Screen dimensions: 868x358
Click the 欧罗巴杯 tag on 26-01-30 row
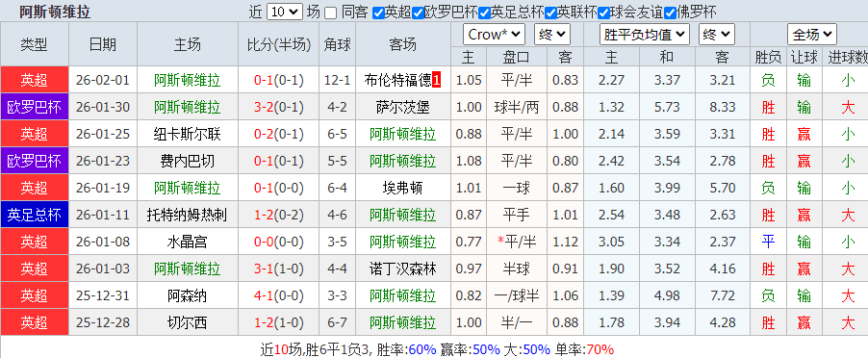[35, 108]
